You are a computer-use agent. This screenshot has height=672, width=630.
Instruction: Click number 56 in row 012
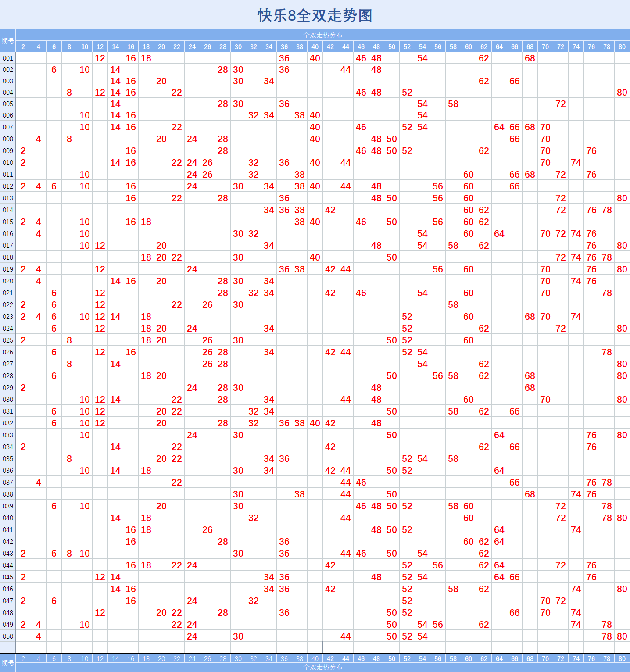[x=438, y=186]
